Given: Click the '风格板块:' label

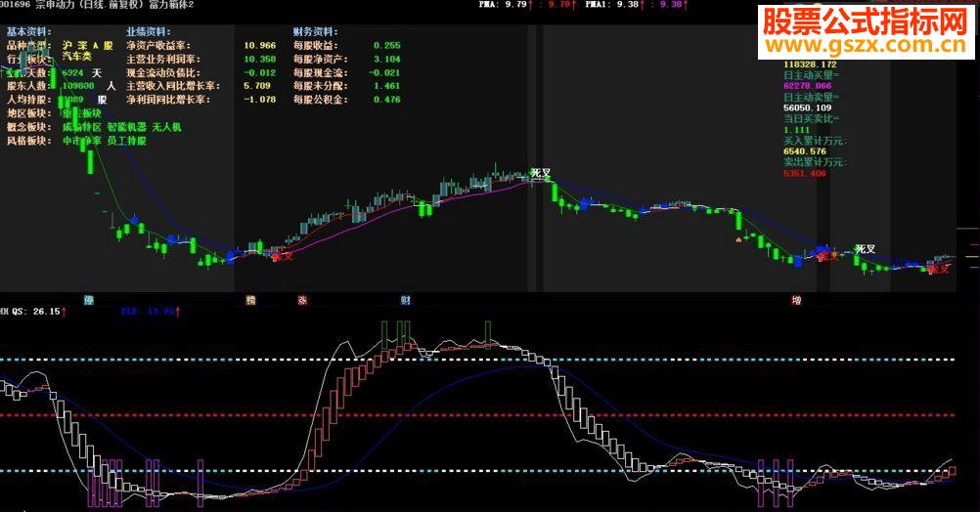Looking at the screenshot, I should (29, 141).
